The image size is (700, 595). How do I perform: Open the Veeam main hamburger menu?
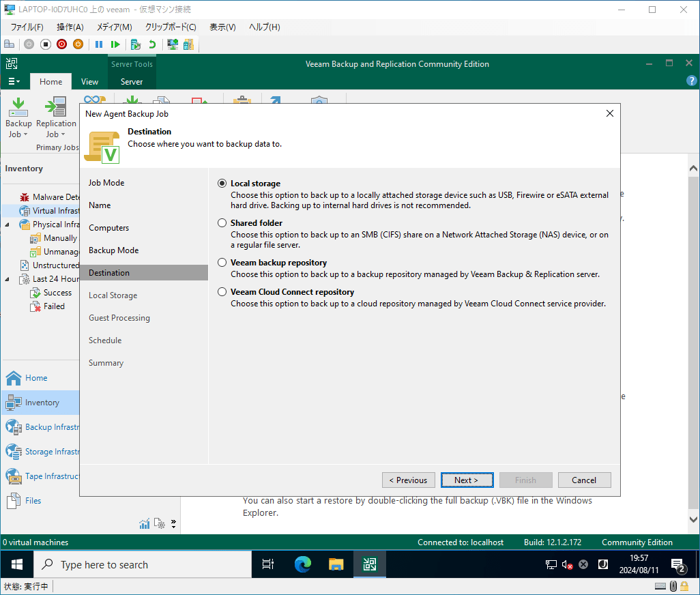point(14,81)
